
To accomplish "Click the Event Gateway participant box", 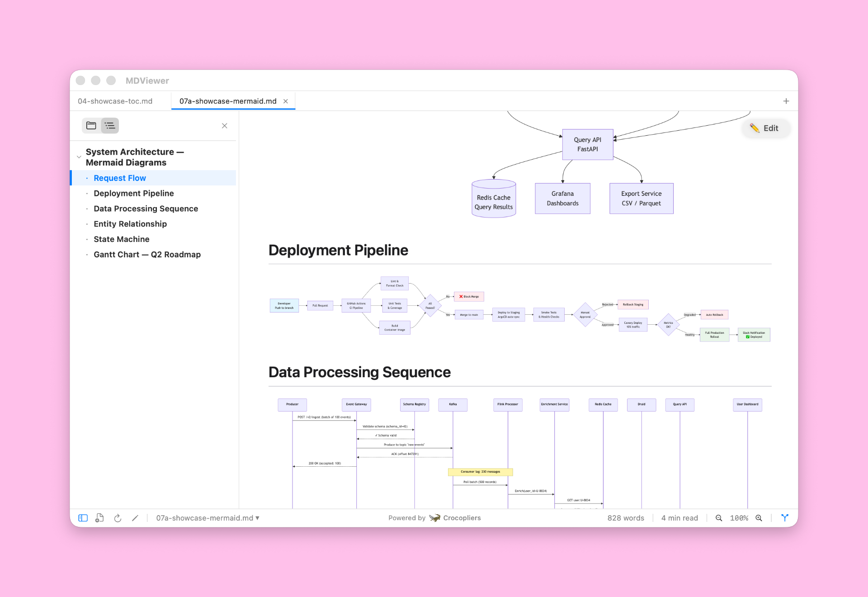I will (x=356, y=404).
